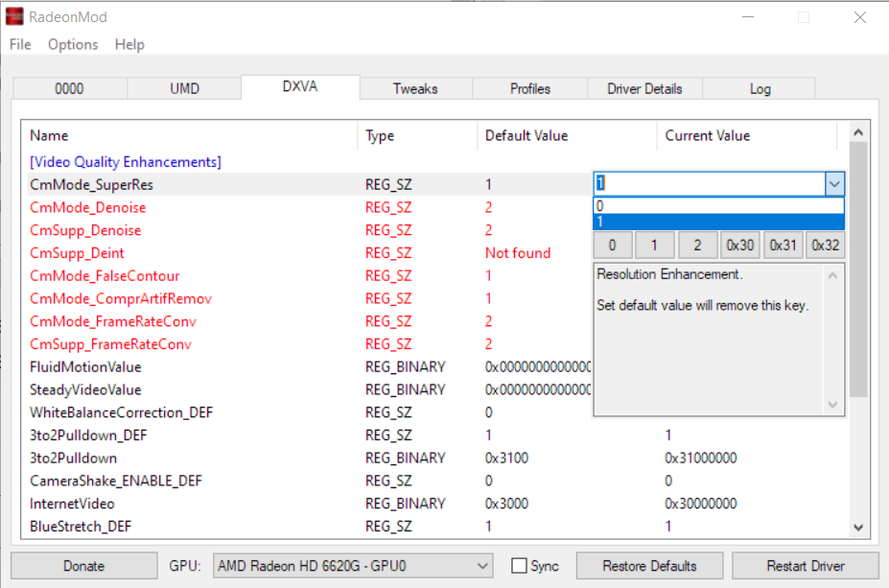Screen dimensions: 889x588
Task: Click the 'Not found' default value cell
Action: click(x=518, y=253)
